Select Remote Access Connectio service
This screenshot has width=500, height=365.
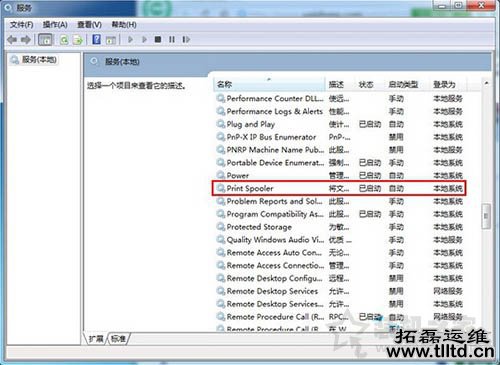pyautogui.click(x=339, y=265)
